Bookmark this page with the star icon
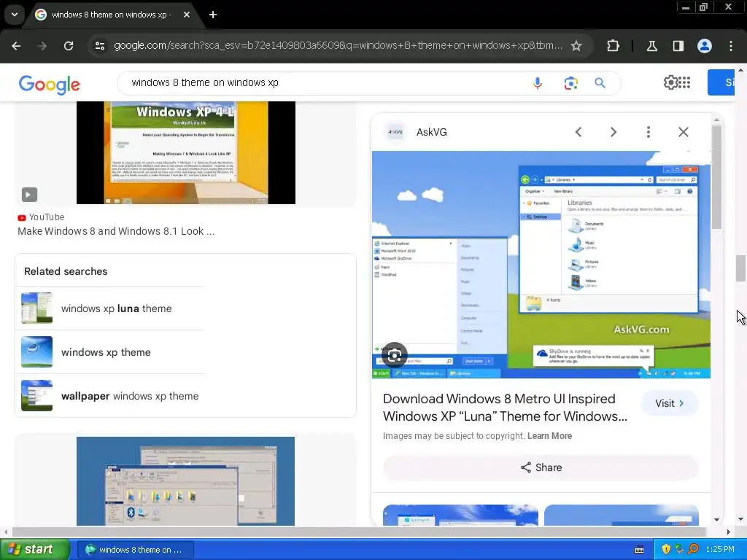The height and width of the screenshot is (560, 747). [x=576, y=46]
